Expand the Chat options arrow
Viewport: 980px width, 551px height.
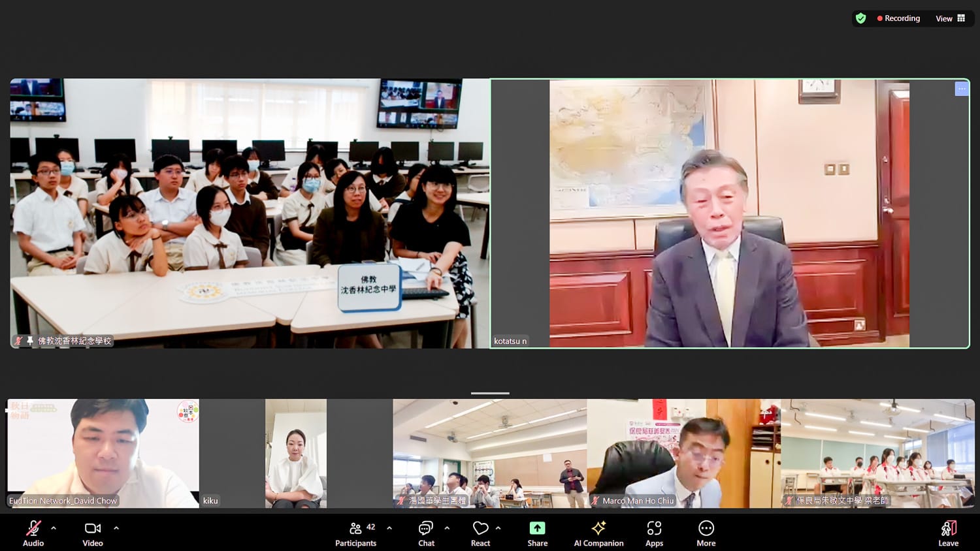point(447,527)
